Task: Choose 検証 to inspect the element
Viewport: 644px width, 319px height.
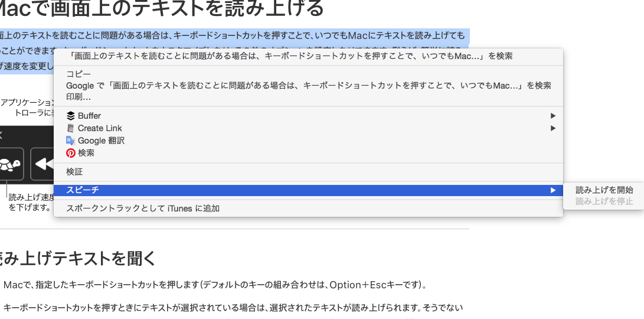Action: pyautogui.click(x=308, y=172)
